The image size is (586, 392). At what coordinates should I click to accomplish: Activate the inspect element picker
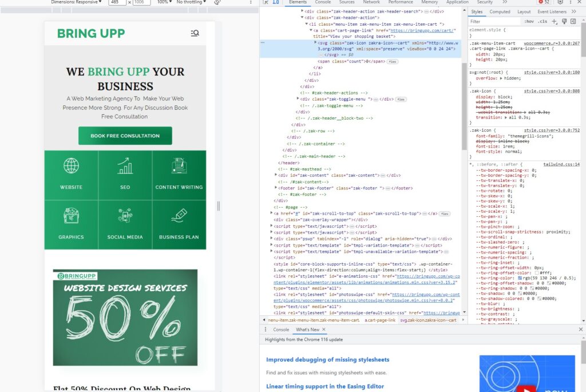(266, 2)
